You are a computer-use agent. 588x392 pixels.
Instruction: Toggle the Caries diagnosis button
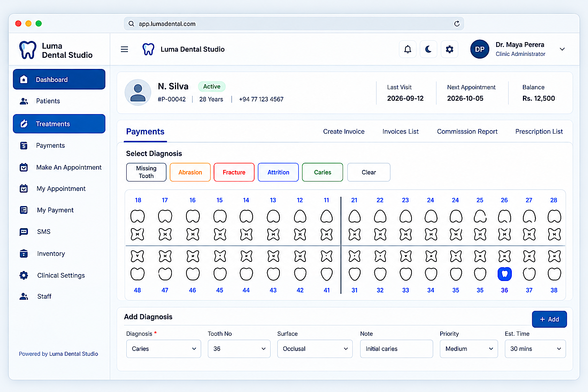[x=322, y=172]
